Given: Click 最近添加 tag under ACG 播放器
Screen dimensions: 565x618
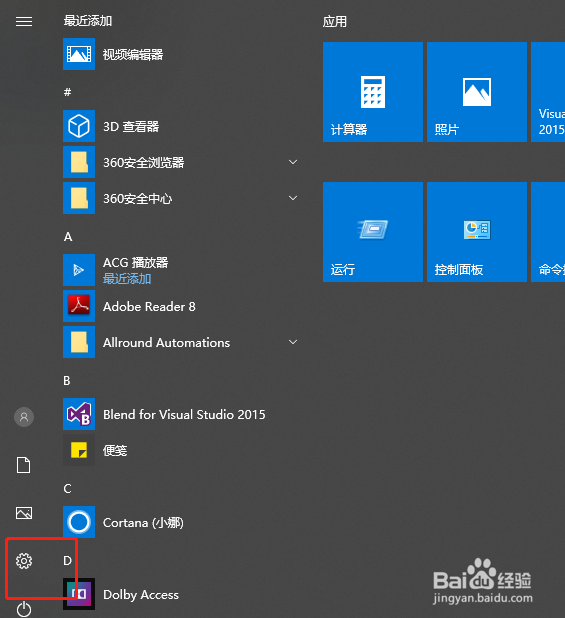Looking at the screenshot, I should pyautogui.click(x=127, y=279).
